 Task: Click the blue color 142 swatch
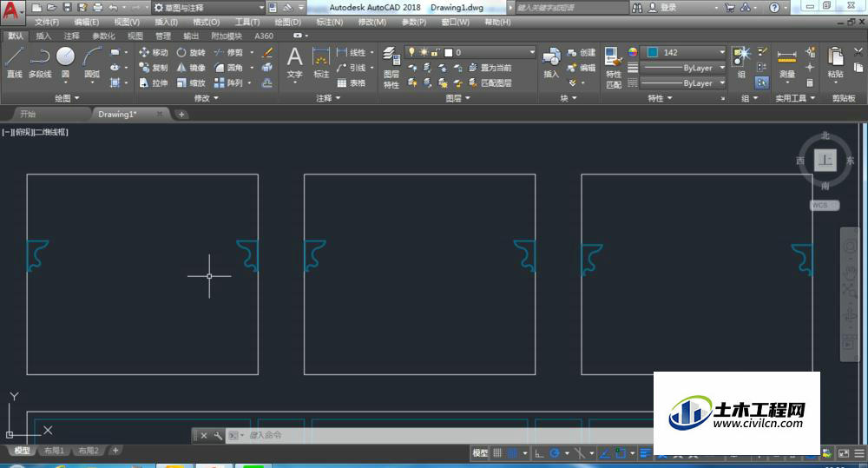pyautogui.click(x=653, y=52)
